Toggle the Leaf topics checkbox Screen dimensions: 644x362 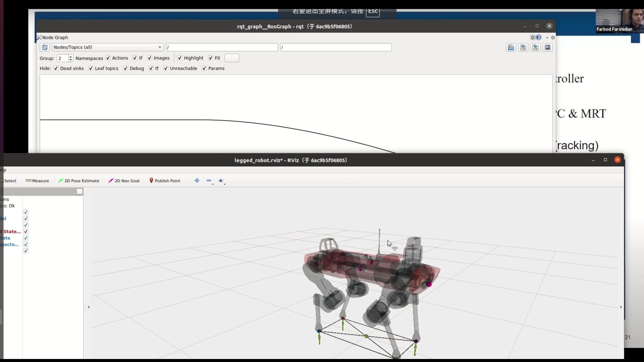(x=91, y=68)
